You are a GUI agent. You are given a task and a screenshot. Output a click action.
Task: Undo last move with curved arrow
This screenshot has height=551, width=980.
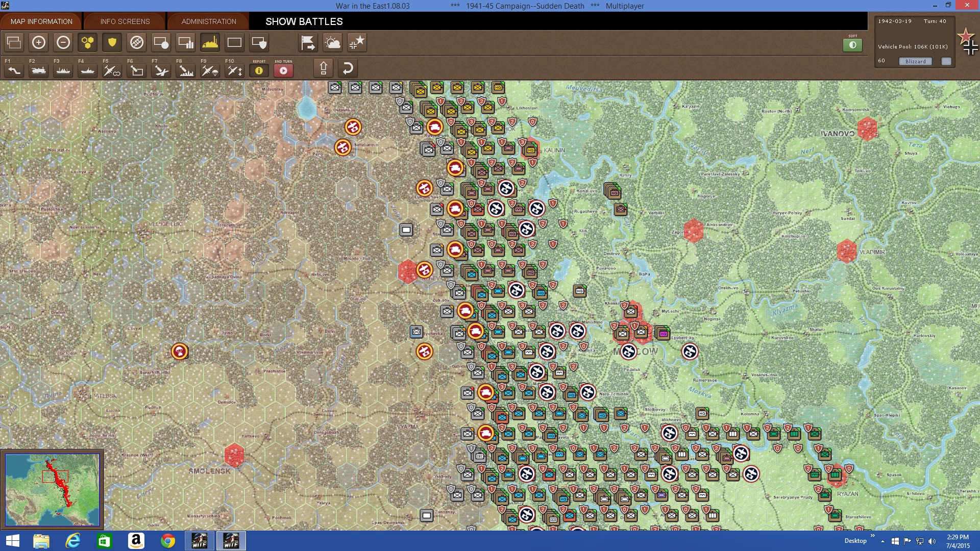click(x=348, y=68)
